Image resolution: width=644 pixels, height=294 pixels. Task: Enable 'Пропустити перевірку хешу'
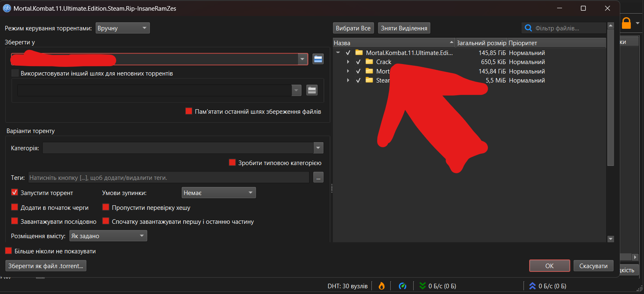[x=106, y=207]
